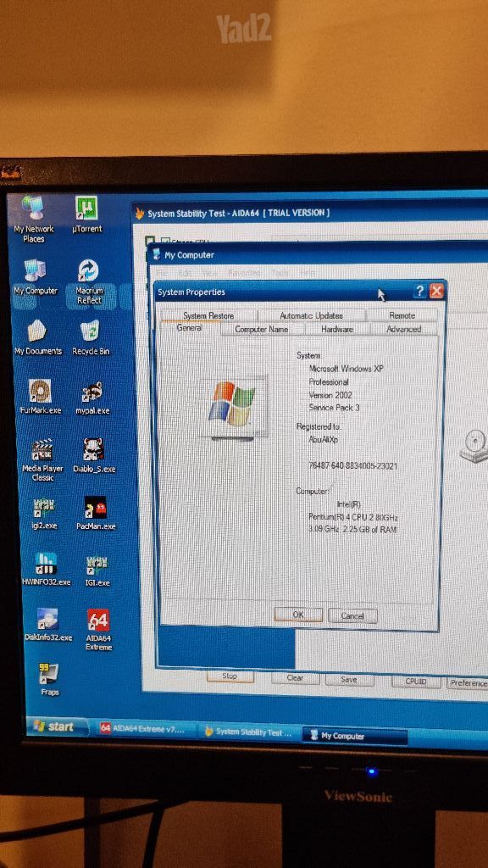
Task: Launch the AIDA64 Extreme desktop icon
Action: click(98, 630)
